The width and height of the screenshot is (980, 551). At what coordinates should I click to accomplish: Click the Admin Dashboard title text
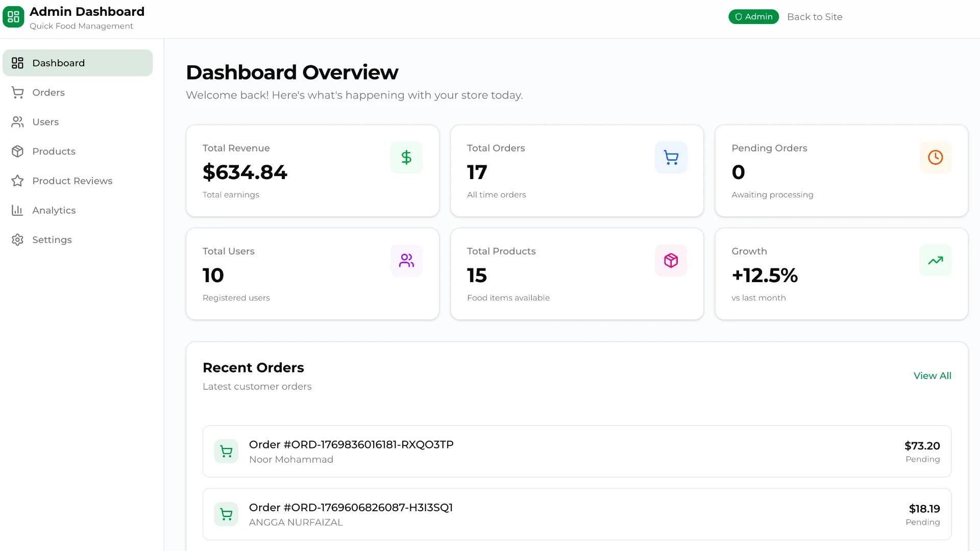point(87,11)
